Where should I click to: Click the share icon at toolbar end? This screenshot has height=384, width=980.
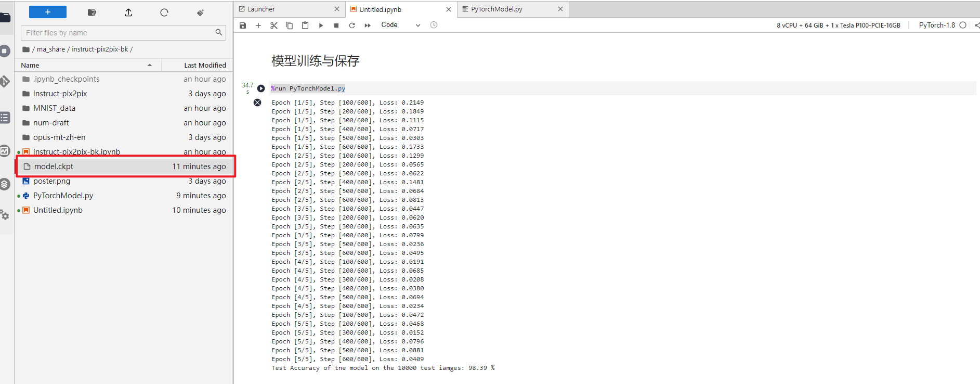(x=977, y=25)
